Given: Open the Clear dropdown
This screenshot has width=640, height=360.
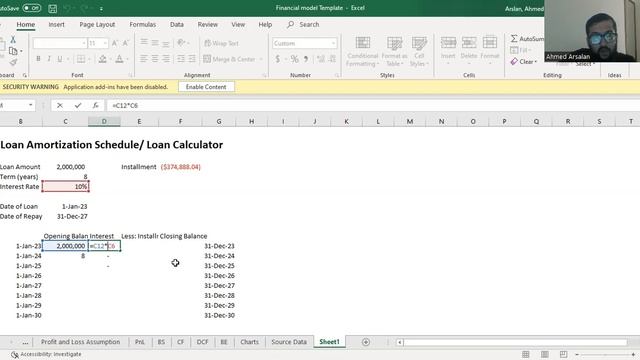Looking at the screenshot, I should [x=524, y=62].
